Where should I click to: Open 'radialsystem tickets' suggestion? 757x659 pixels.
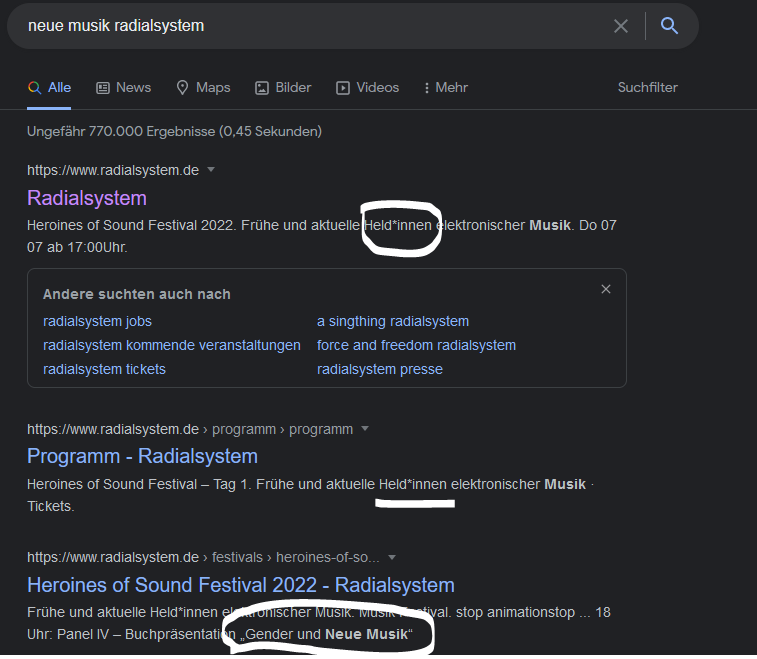click(x=104, y=369)
